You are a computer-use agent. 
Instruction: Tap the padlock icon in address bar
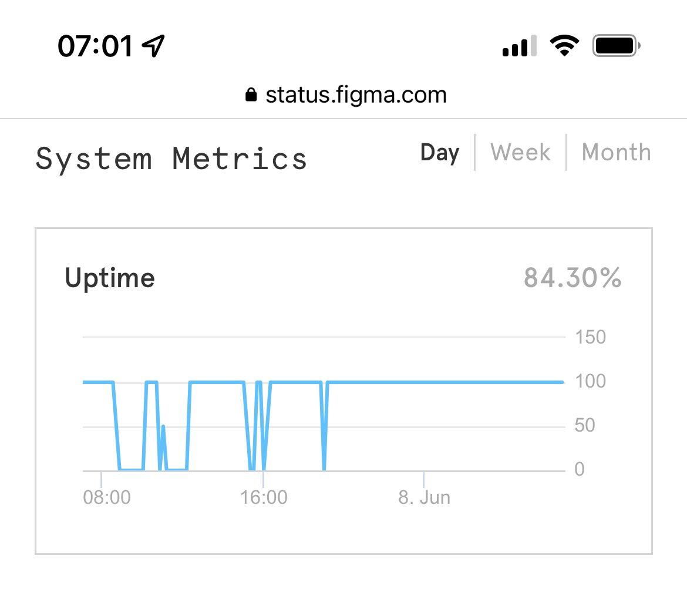tap(251, 95)
